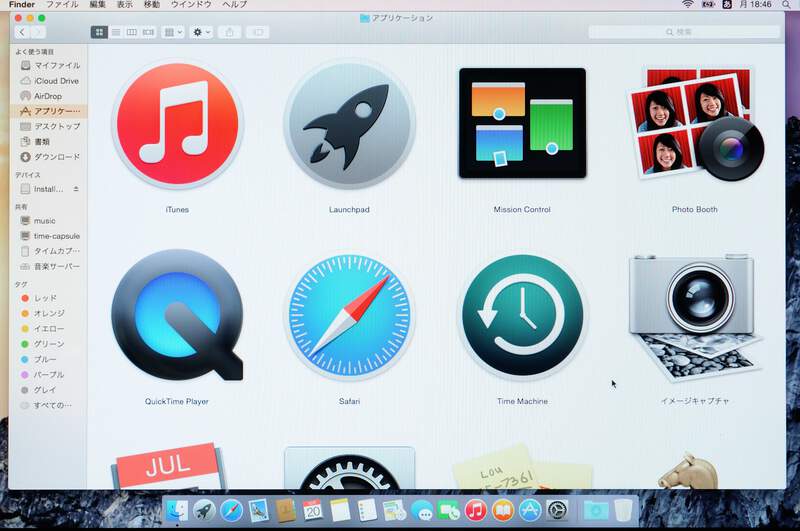The height and width of the screenshot is (531, 800).
Task: Open ダウンロード in the sidebar
Action: tap(48, 157)
